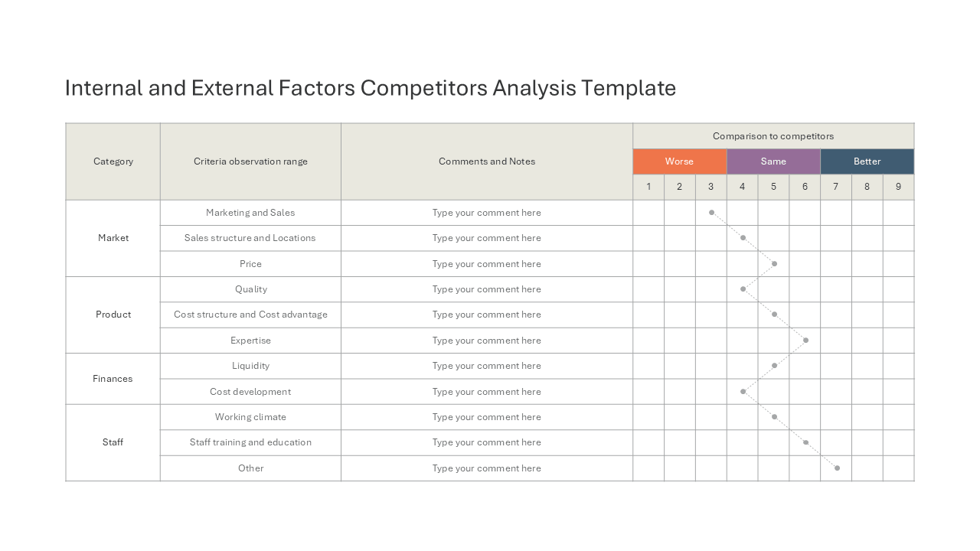Screen dimensions: 980x551
Task: Select the Expertise row rating dot
Action: point(805,340)
